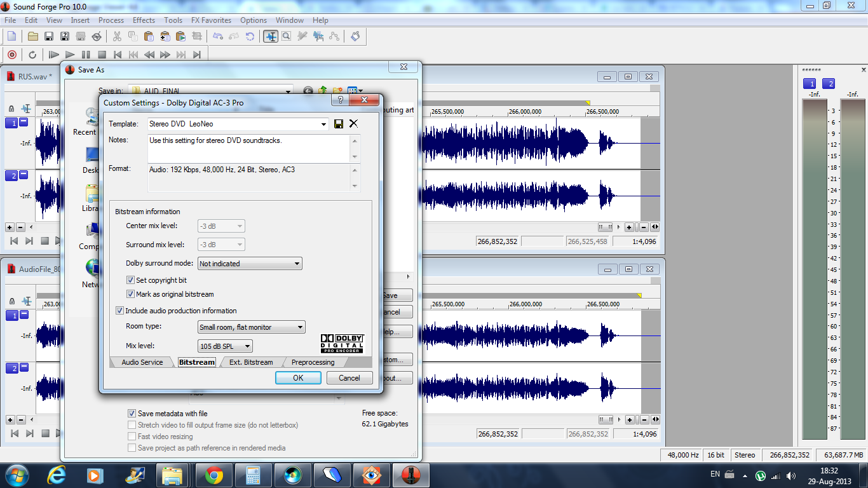Select the Edit tool in toolbar
This screenshot has width=868, height=488.
point(271,36)
